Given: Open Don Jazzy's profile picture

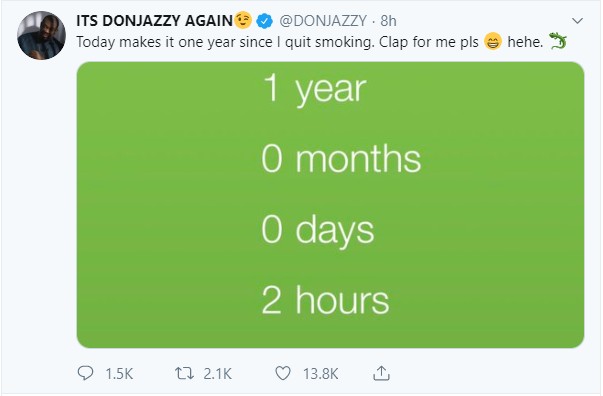Looking at the screenshot, I should 42,35.
